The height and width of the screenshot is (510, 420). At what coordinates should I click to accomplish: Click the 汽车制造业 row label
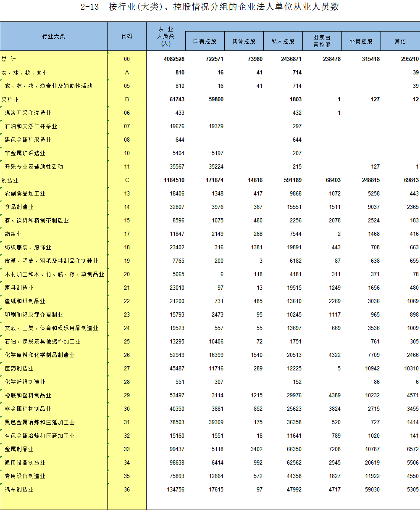[19, 490]
